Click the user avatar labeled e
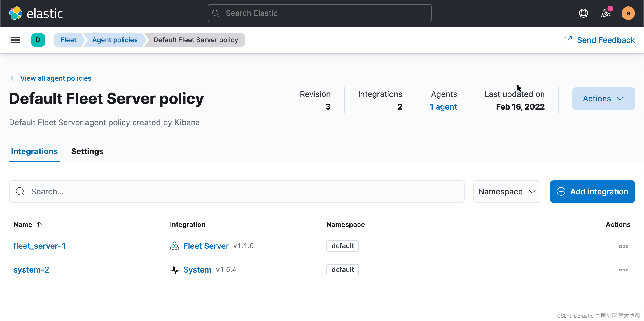 point(628,13)
